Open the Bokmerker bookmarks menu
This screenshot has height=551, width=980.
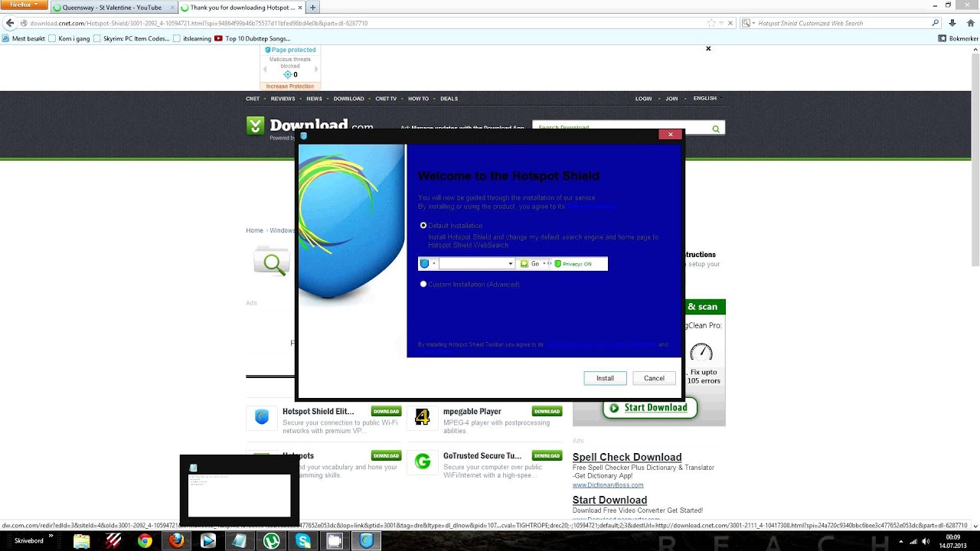click(x=959, y=38)
